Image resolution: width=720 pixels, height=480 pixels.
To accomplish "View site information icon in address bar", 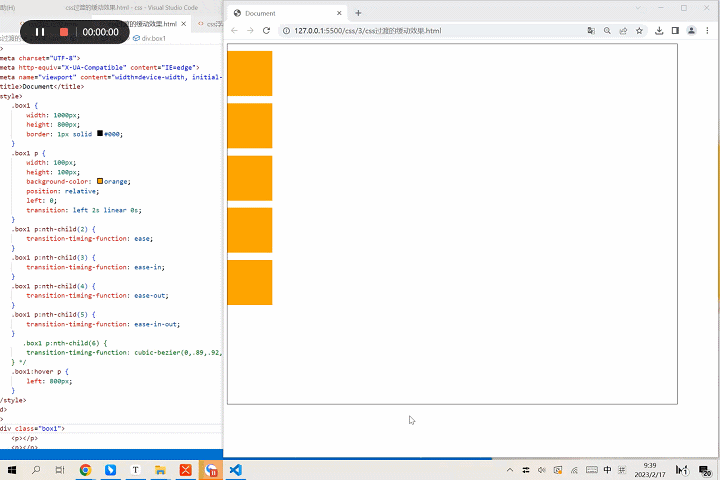I will pyautogui.click(x=286, y=31).
